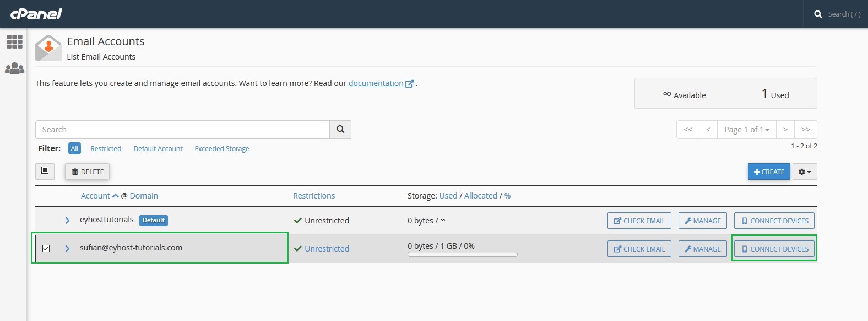This screenshot has width=868, height=321.
Task: Click the top bar search magnifier icon
Action: point(818,14)
